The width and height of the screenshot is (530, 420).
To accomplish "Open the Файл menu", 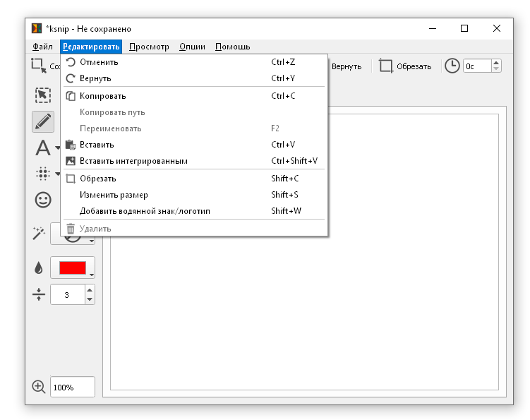I will 42,47.
